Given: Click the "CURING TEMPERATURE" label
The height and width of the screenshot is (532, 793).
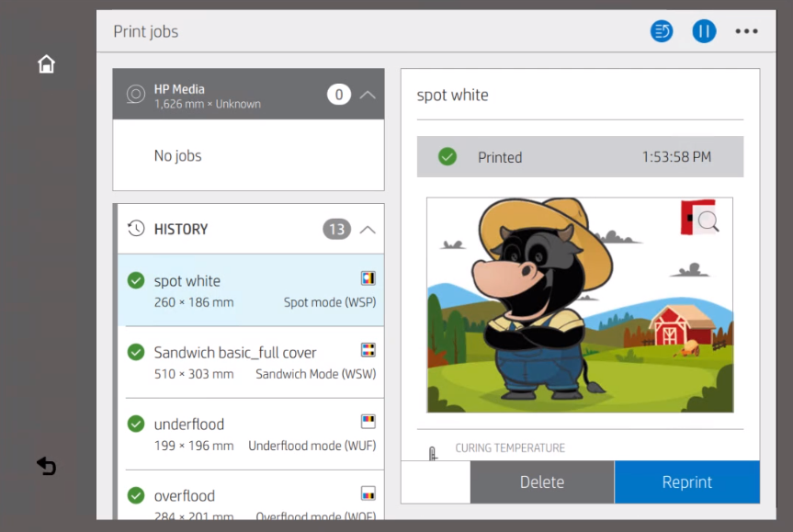Looking at the screenshot, I should click(x=510, y=448).
